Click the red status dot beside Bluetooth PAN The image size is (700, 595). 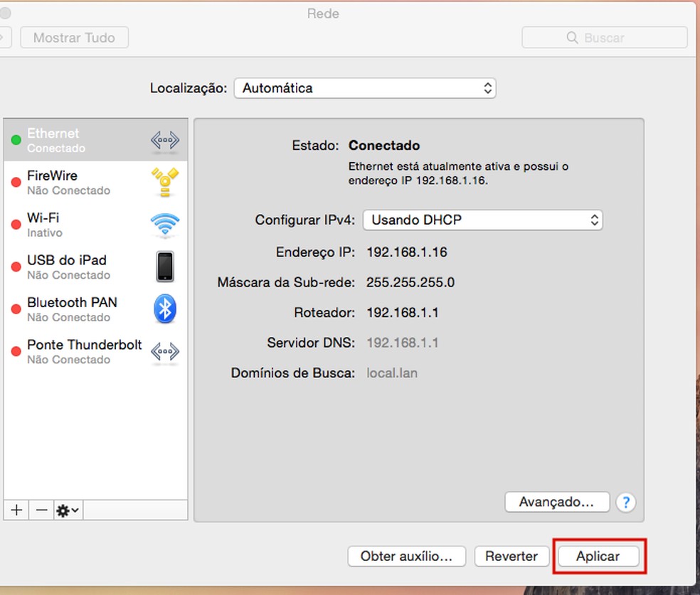pos(16,309)
